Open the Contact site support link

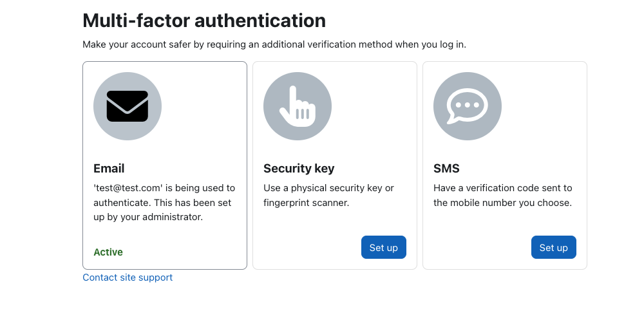pyautogui.click(x=128, y=277)
